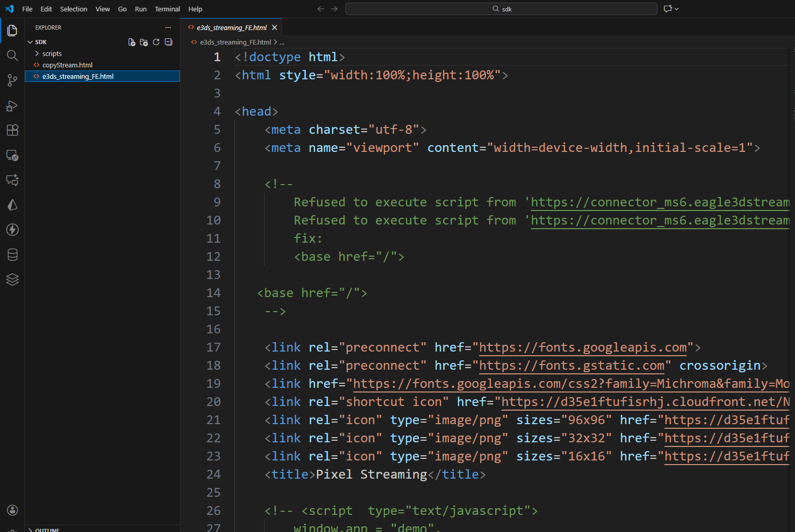Open the chat dropdown arrow in title bar
The image size is (795, 532).
pos(677,9)
